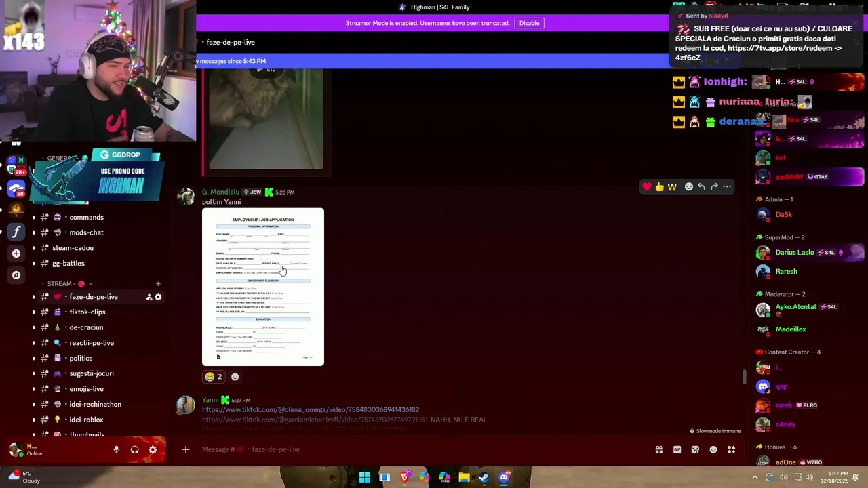The image size is (868, 488).
Task: Open the emoji picker in message bar
Action: (x=713, y=449)
